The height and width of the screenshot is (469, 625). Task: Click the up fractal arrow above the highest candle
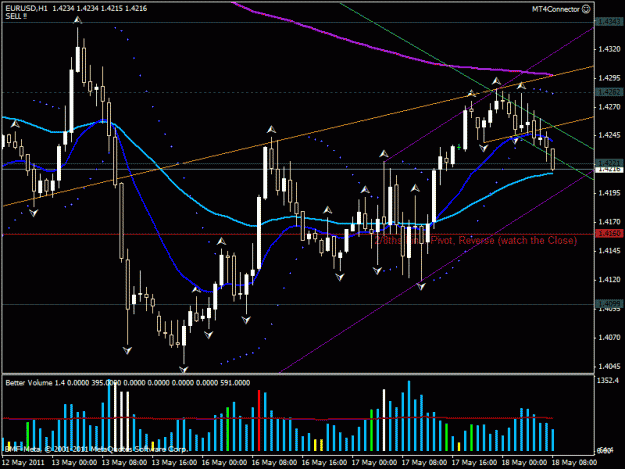coord(77,20)
